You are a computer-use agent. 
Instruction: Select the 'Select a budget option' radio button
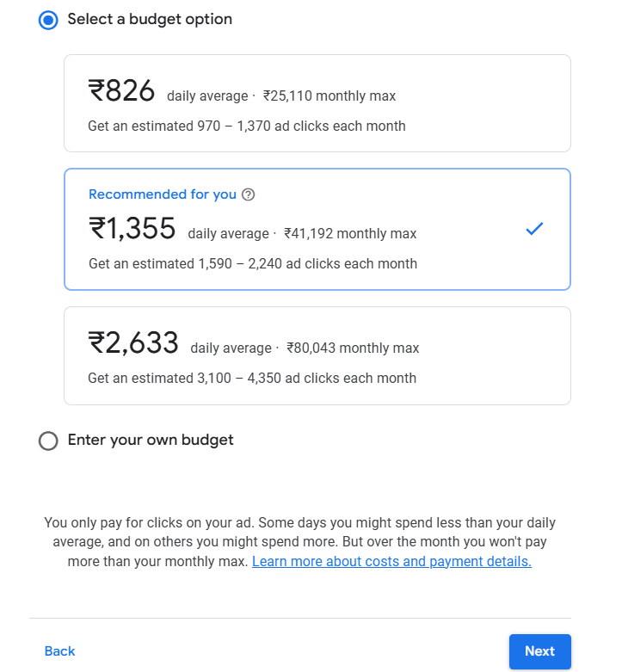[48, 20]
